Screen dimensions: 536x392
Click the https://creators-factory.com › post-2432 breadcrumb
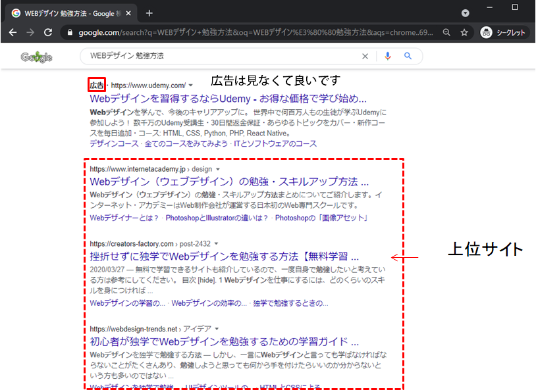coord(150,244)
